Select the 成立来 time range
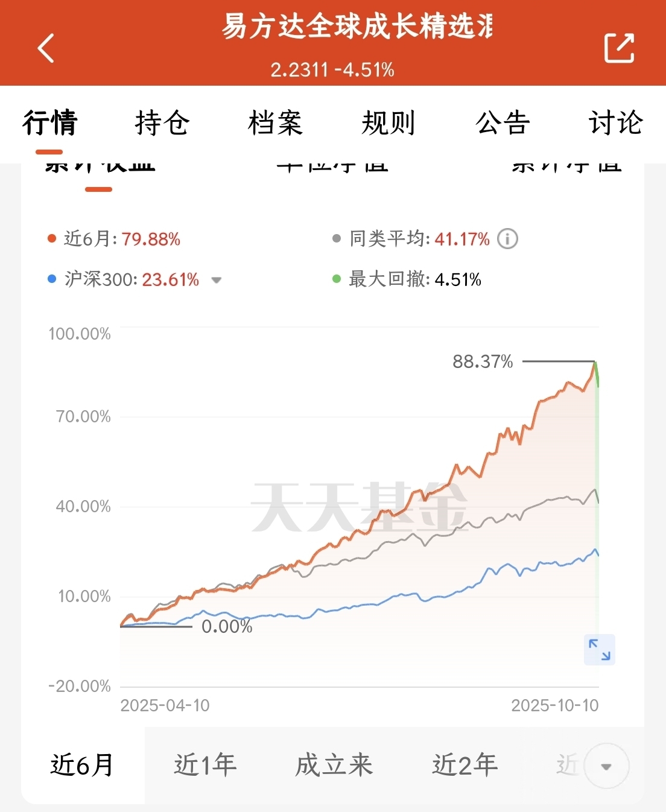 334,765
